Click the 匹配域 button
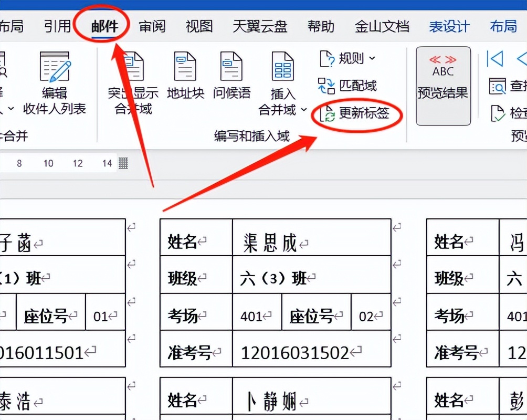 pos(347,86)
